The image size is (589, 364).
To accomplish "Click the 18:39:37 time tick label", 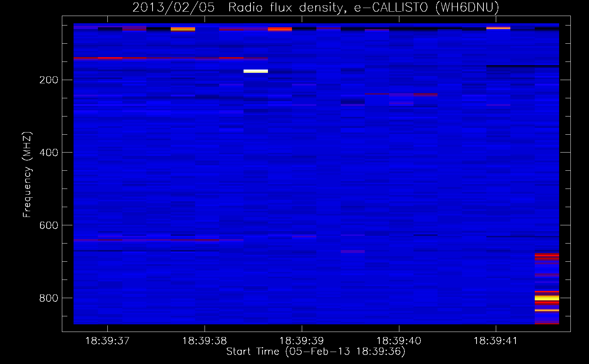I will click(107, 341).
